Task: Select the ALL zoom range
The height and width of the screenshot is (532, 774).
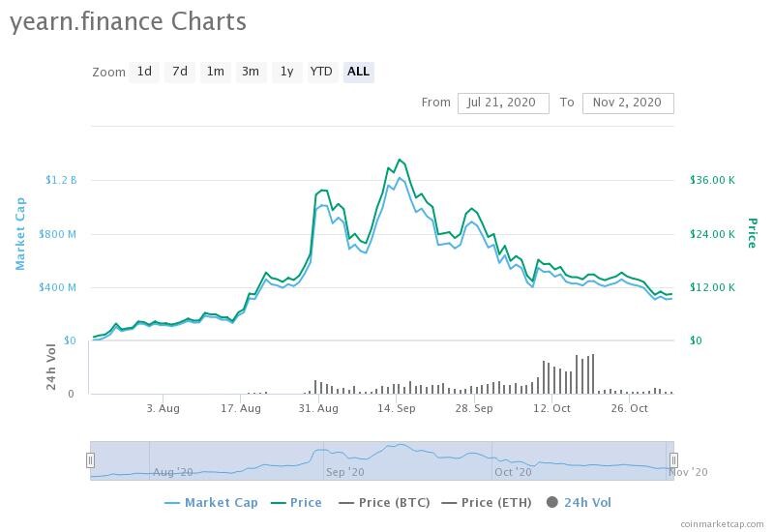Action: tap(358, 72)
